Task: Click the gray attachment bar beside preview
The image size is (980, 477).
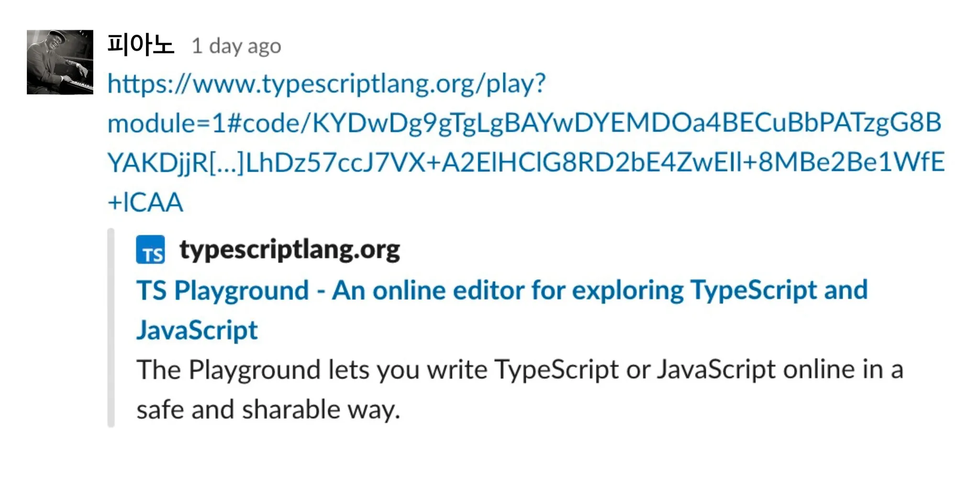Action: click(x=111, y=328)
